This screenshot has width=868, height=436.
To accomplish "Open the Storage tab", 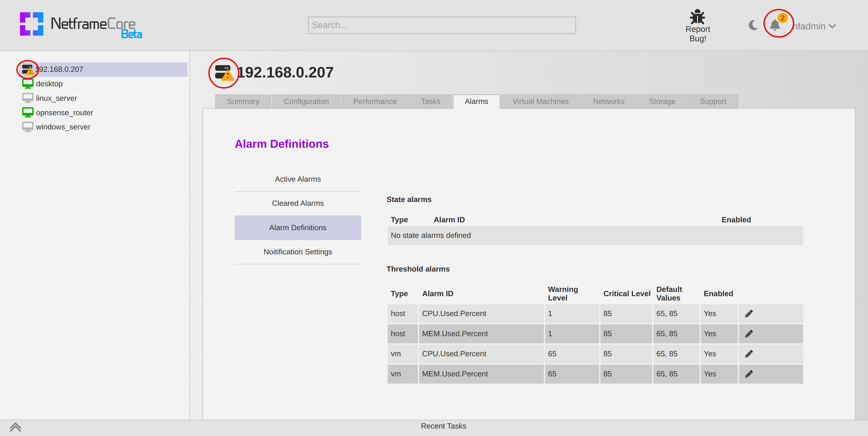I will [x=662, y=101].
